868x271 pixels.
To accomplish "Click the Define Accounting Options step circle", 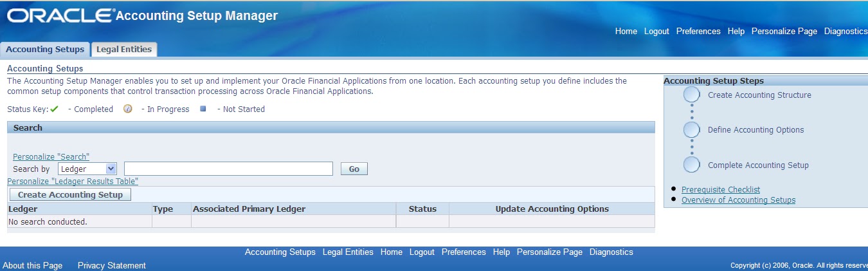I will 692,129.
